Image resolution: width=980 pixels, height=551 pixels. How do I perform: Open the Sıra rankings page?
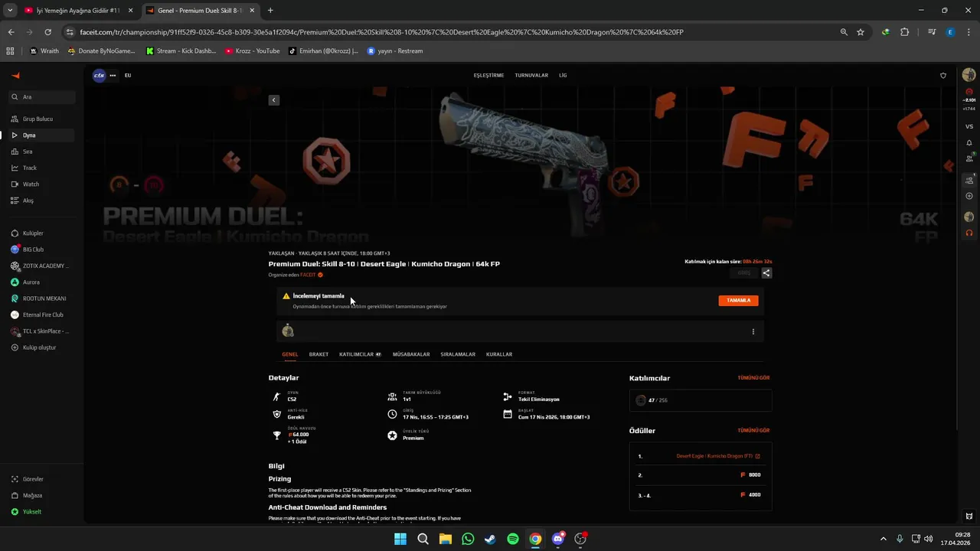41,152
